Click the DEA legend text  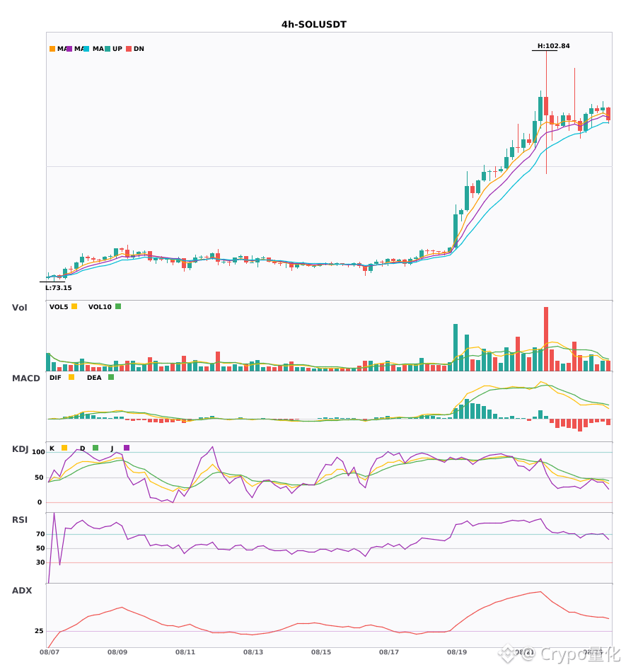click(94, 378)
